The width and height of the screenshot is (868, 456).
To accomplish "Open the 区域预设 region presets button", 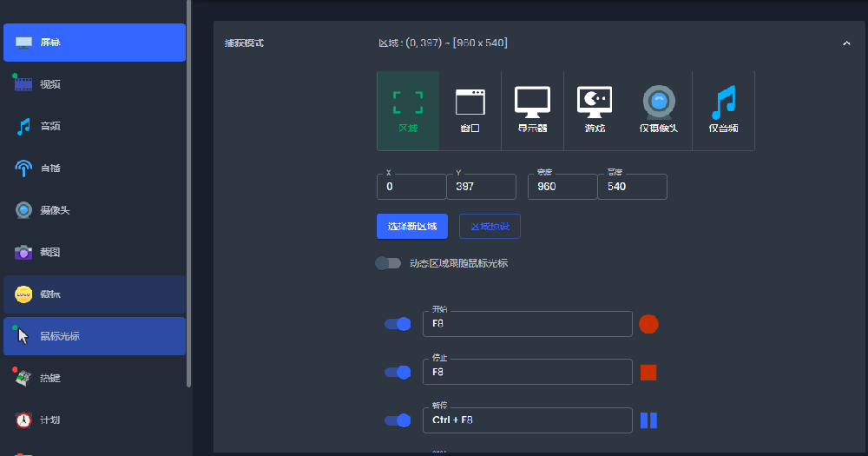I will [490, 226].
